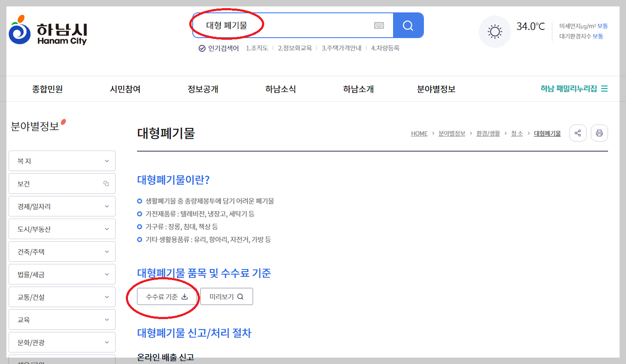Click 환경/생활 in the breadcrumb
Image resolution: width=626 pixels, height=364 pixels.
coord(488,133)
